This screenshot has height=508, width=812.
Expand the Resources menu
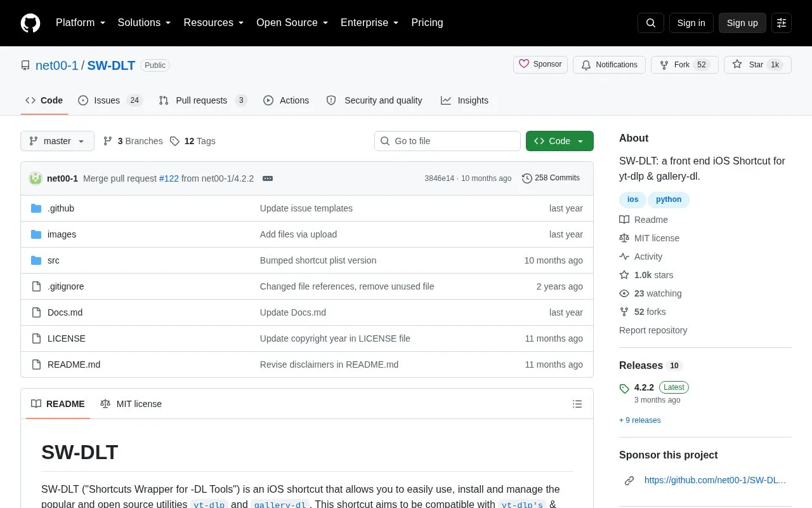pyautogui.click(x=214, y=23)
